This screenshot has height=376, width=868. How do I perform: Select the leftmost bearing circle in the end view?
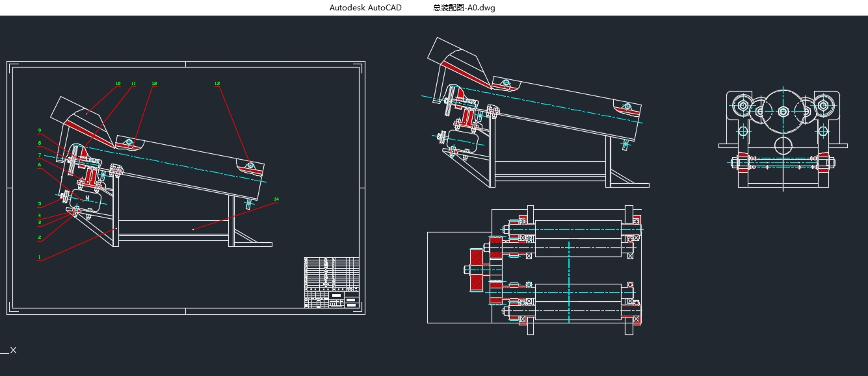point(743,105)
